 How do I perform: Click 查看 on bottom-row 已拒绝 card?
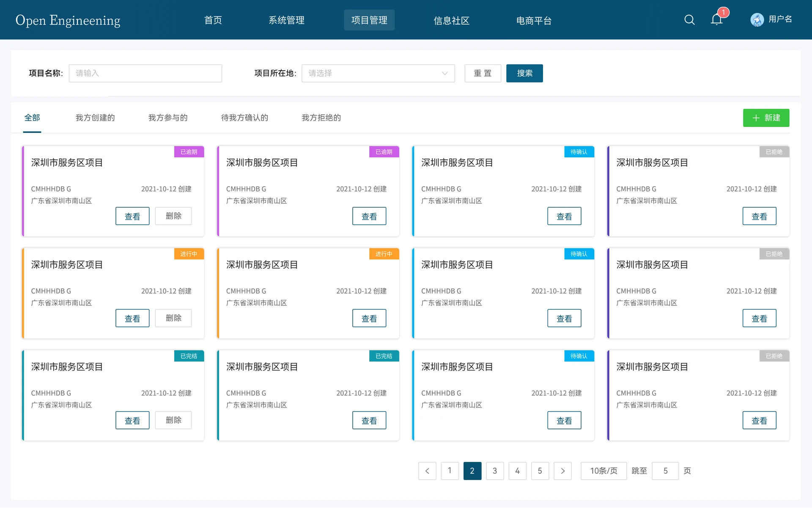759,420
